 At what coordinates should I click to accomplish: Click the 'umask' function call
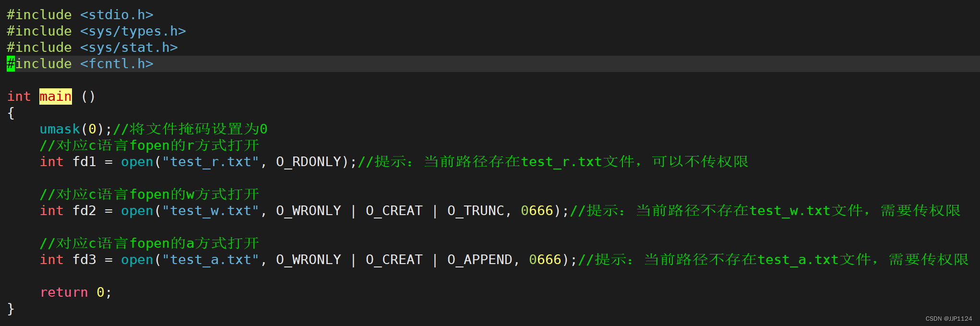tap(60, 129)
